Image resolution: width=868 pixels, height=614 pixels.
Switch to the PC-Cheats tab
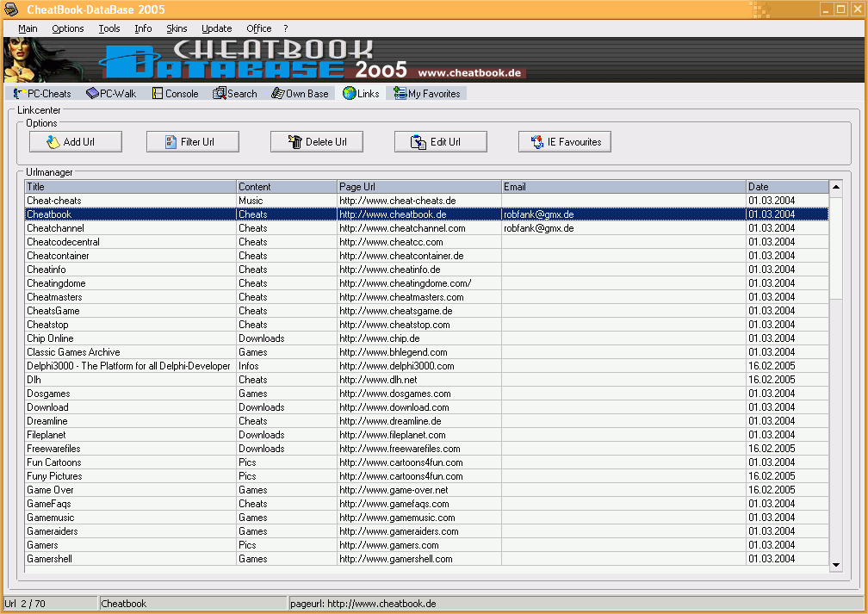pos(42,94)
